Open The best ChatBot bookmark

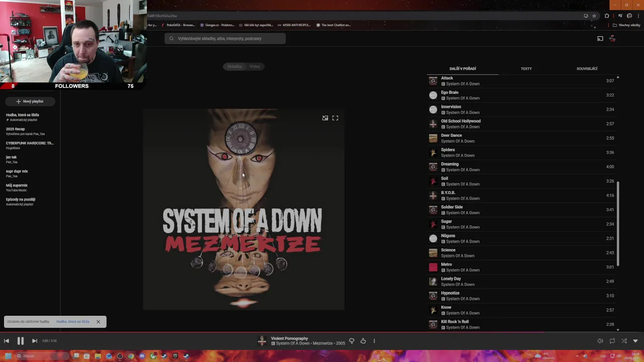coord(333,25)
